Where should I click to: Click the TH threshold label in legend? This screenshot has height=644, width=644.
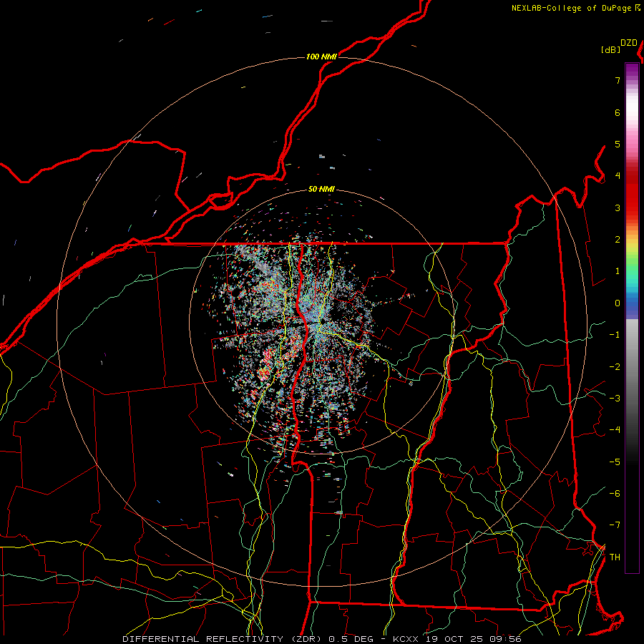(615, 557)
